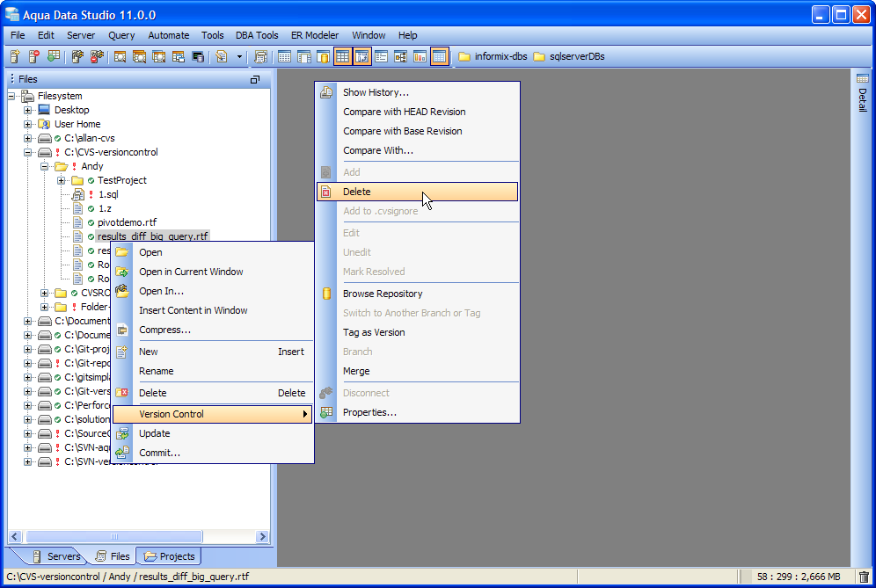Open the Query menu
Screen dimensions: 876x588
coord(121,35)
